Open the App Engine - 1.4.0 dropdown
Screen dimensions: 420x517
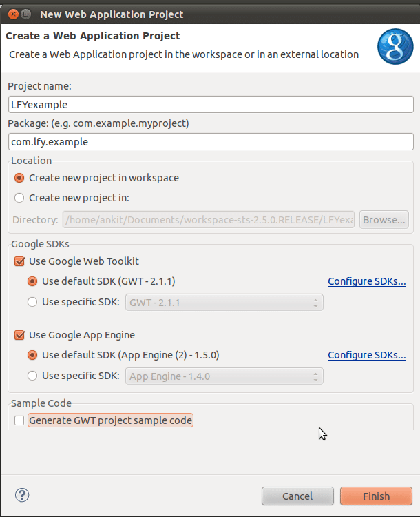click(x=224, y=376)
